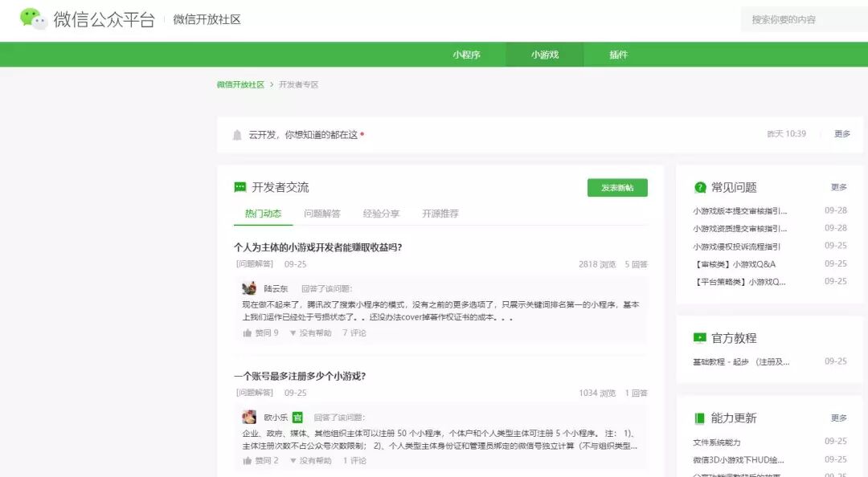Open the FAQ 【审核类】小游戏Q&A
The image size is (868, 477).
[735, 264]
